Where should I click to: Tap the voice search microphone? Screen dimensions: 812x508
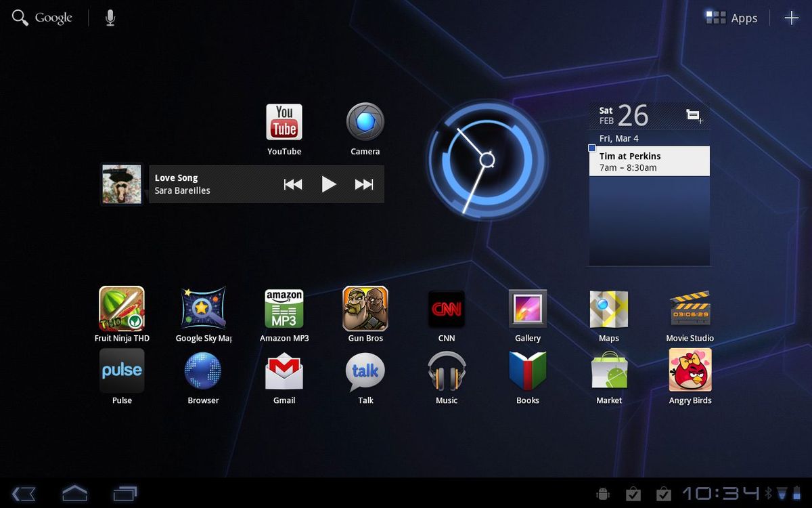[x=110, y=18]
